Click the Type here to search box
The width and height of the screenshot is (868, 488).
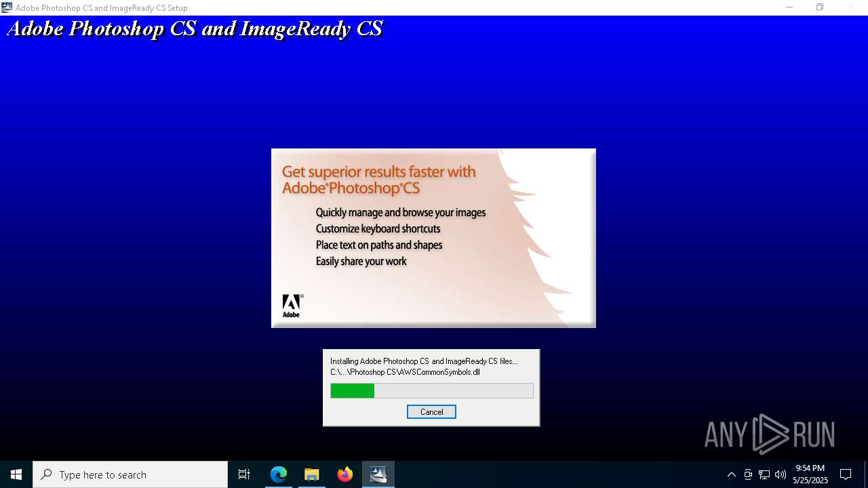coord(130,474)
